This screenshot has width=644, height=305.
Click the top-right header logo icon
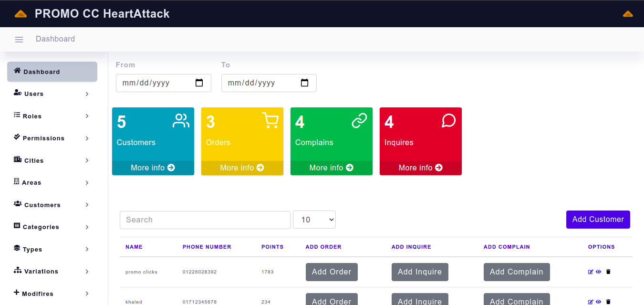coord(627,14)
